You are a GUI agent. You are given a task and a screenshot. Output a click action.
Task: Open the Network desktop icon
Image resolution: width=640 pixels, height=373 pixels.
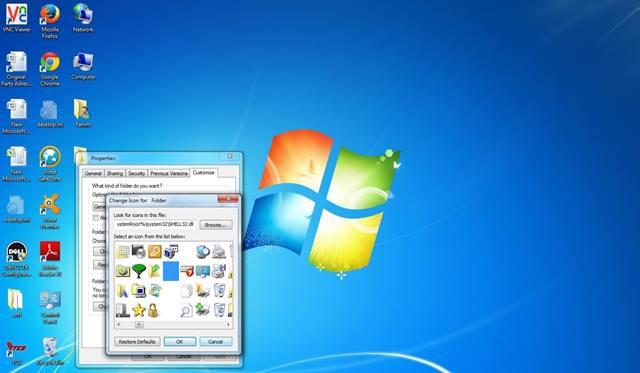(x=83, y=18)
